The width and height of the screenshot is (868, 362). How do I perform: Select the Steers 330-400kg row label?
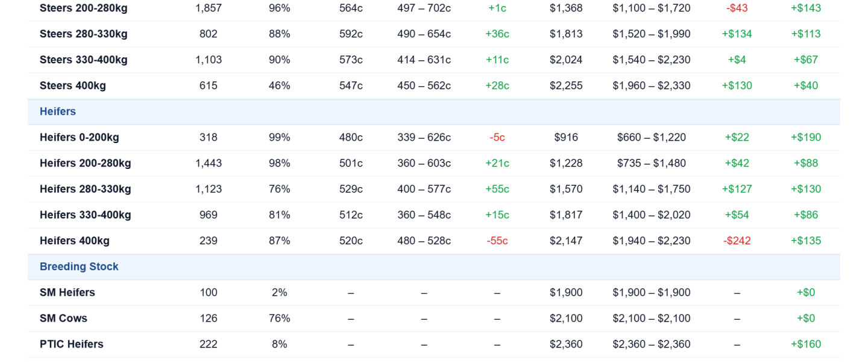click(x=84, y=60)
